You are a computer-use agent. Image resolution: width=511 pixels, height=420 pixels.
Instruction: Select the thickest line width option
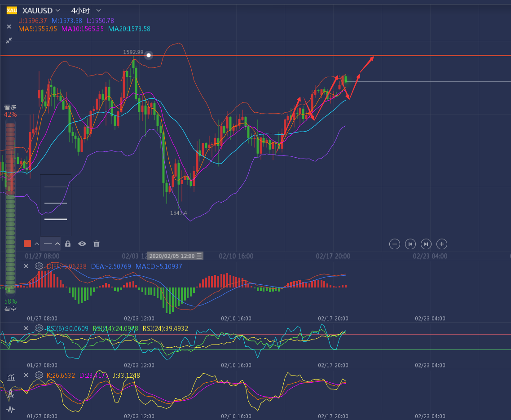tap(56, 219)
